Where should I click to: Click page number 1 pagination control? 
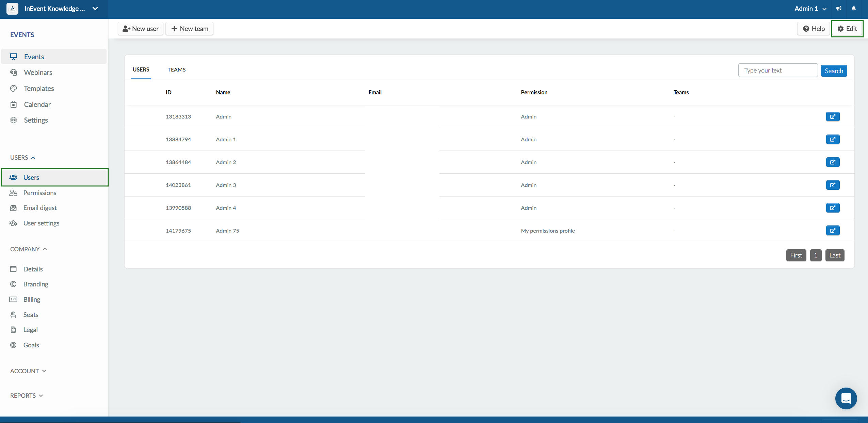pos(816,255)
